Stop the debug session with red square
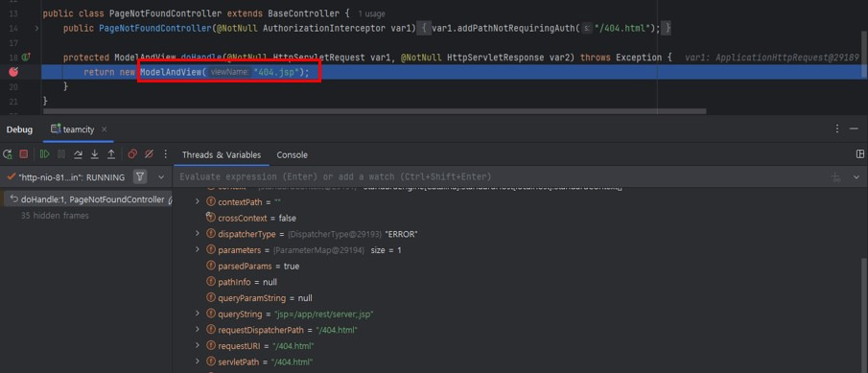The width and height of the screenshot is (868, 373). click(24, 154)
